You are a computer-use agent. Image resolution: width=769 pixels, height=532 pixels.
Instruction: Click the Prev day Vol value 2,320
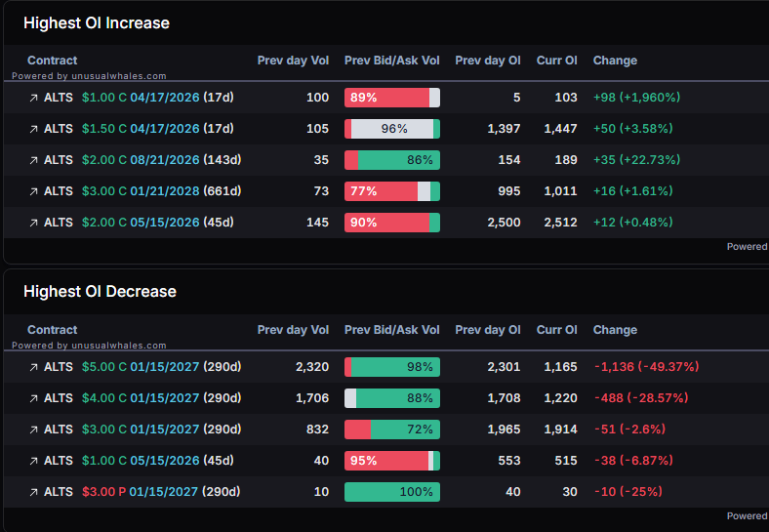[x=312, y=367]
